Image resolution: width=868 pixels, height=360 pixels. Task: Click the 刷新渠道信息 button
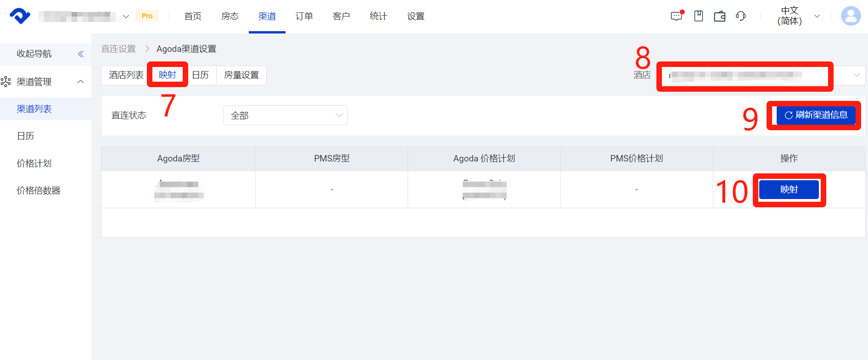coord(816,115)
